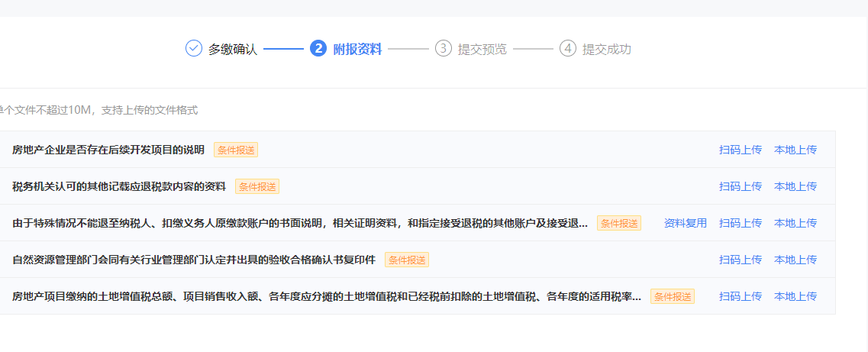Click 扫码上传 for 土地增值税总额资料

click(x=740, y=296)
